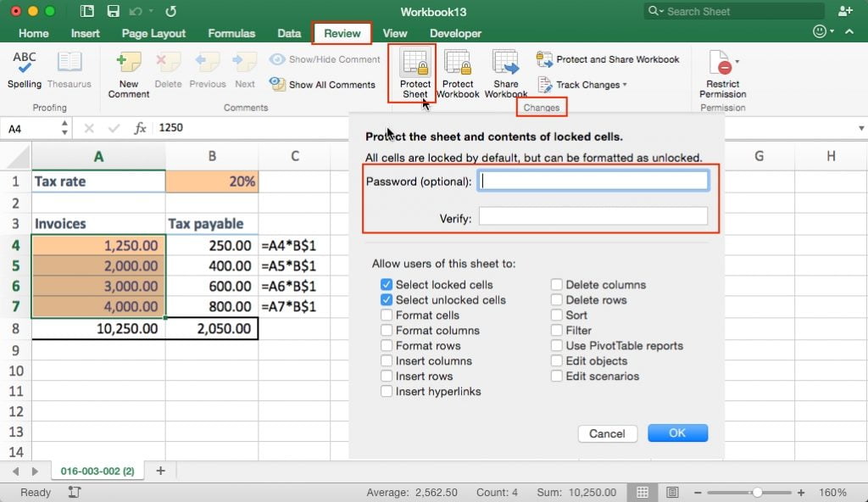Click the Undo arrow icon
This screenshot has height=502, width=868.
pyautogui.click(x=135, y=11)
